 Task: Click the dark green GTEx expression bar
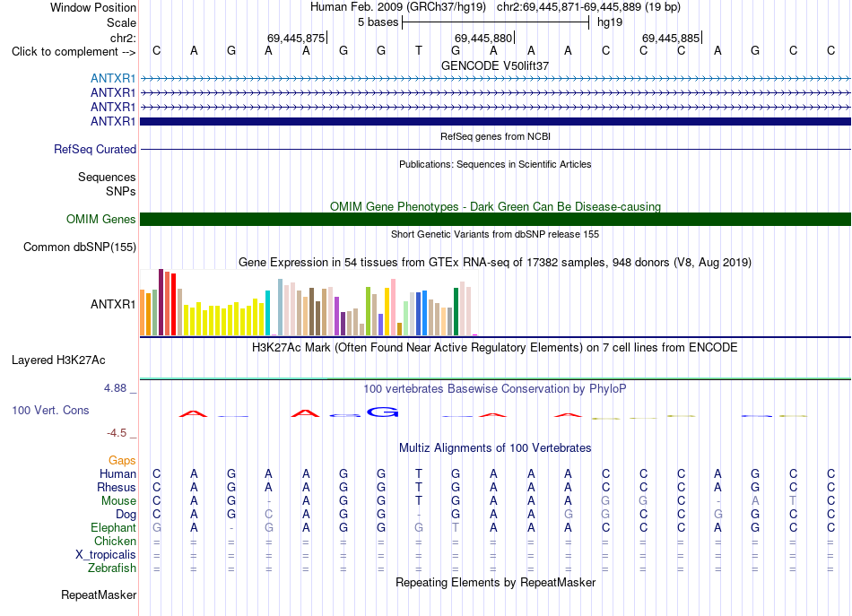[x=456, y=312]
